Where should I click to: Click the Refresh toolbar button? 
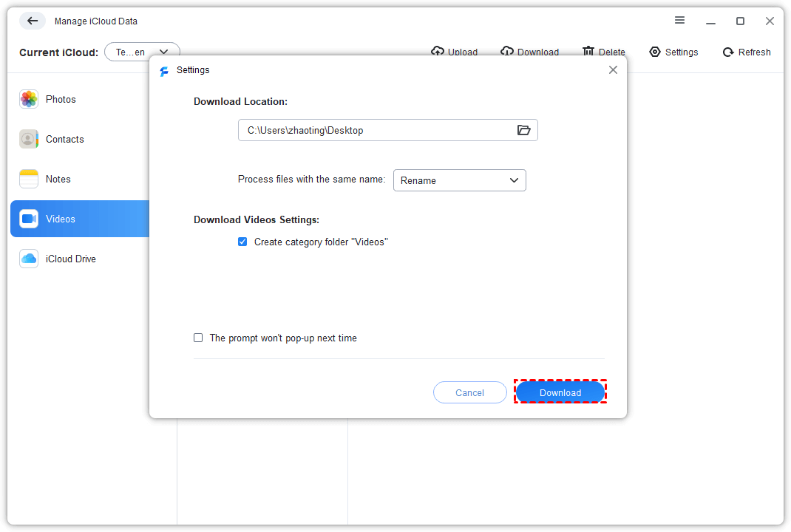747,52
